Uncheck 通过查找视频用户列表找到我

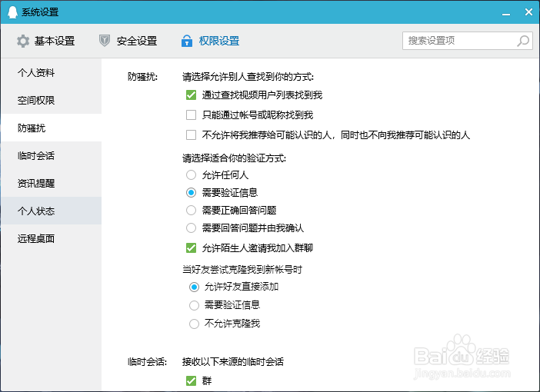[191, 95]
